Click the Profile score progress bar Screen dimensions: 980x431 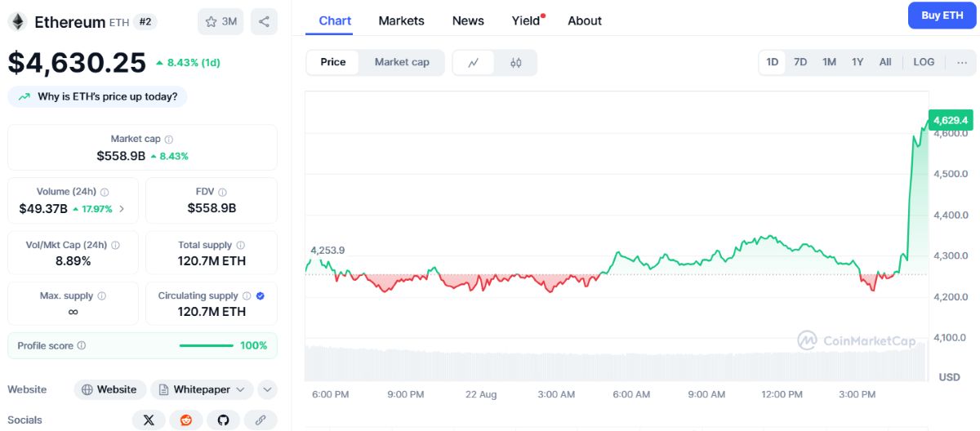[x=207, y=346]
